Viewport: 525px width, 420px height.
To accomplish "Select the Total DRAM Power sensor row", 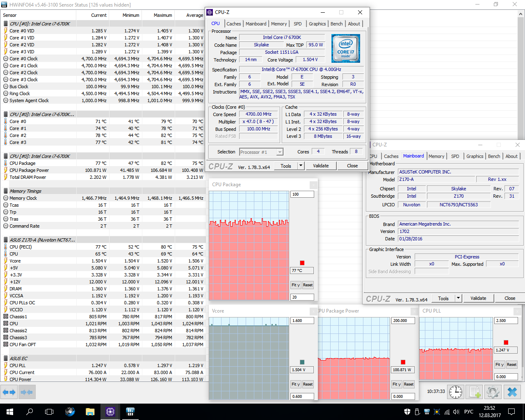I will (103, 177).
